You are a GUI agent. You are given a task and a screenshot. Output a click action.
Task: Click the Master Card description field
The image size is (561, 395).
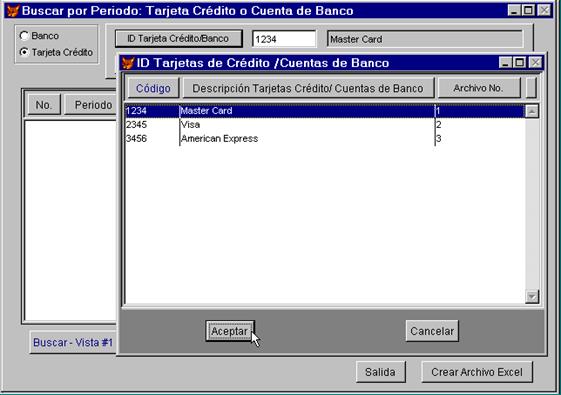click(x=425, y=39)
